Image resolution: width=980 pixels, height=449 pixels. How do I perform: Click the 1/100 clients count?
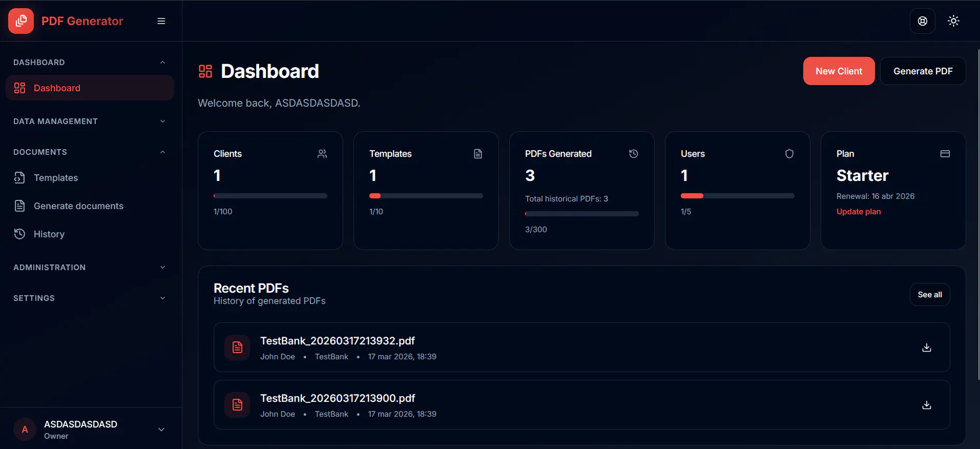point(223,212)
